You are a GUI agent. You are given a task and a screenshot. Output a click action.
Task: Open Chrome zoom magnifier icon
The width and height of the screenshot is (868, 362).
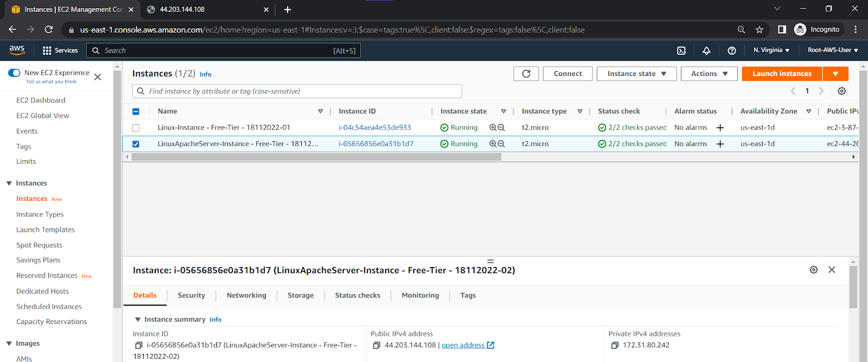741,30
